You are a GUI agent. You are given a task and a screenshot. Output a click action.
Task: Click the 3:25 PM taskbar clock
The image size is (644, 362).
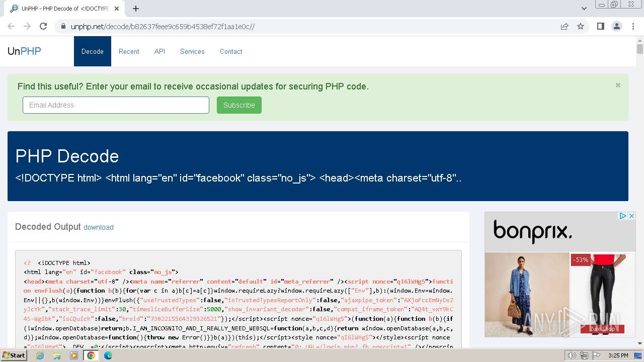click(618, 355)
